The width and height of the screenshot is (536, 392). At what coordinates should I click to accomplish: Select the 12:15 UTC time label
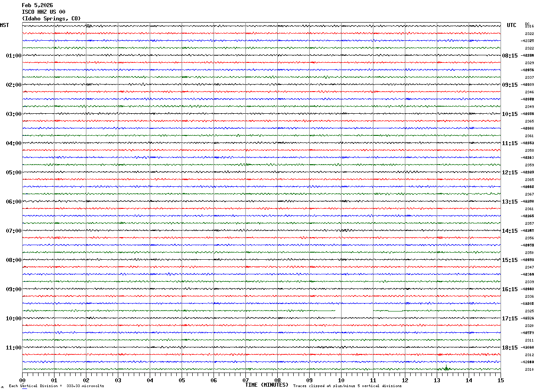[x=509, y=173]
